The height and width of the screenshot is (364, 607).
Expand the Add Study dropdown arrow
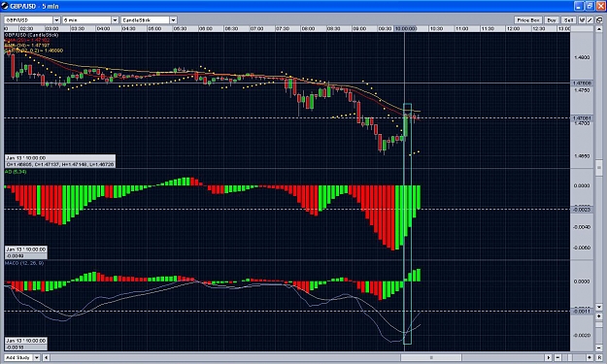click(37, 357)
